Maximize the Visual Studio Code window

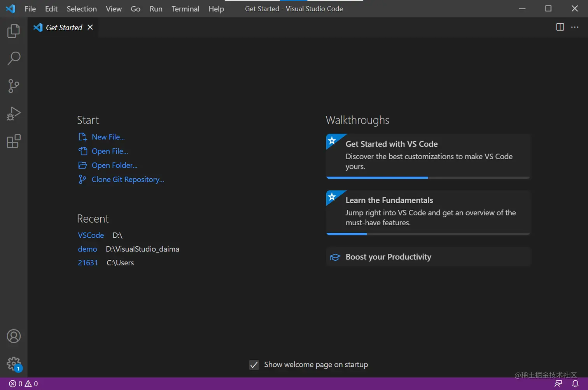(548, 9)
